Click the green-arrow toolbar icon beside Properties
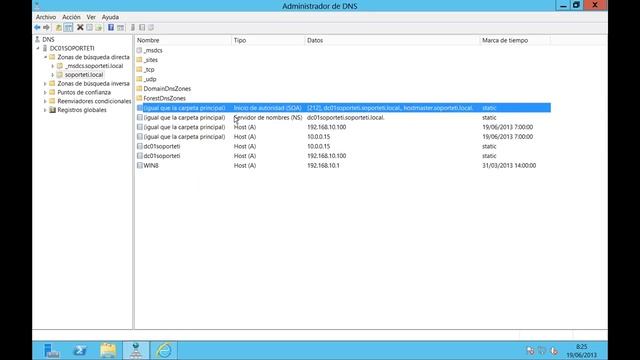Image resolution: width=640 pixels, height=360 pixels. coord(98,27)
